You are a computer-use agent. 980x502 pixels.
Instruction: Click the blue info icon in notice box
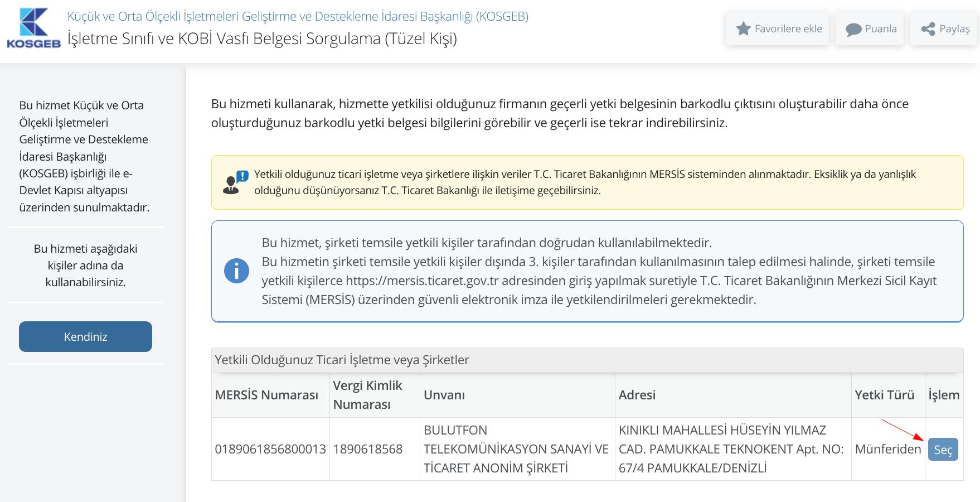coord(236,271)
